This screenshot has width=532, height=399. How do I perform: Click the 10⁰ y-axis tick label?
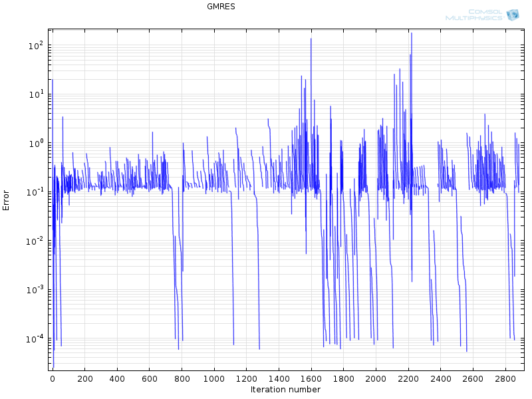tap(35, 143)
